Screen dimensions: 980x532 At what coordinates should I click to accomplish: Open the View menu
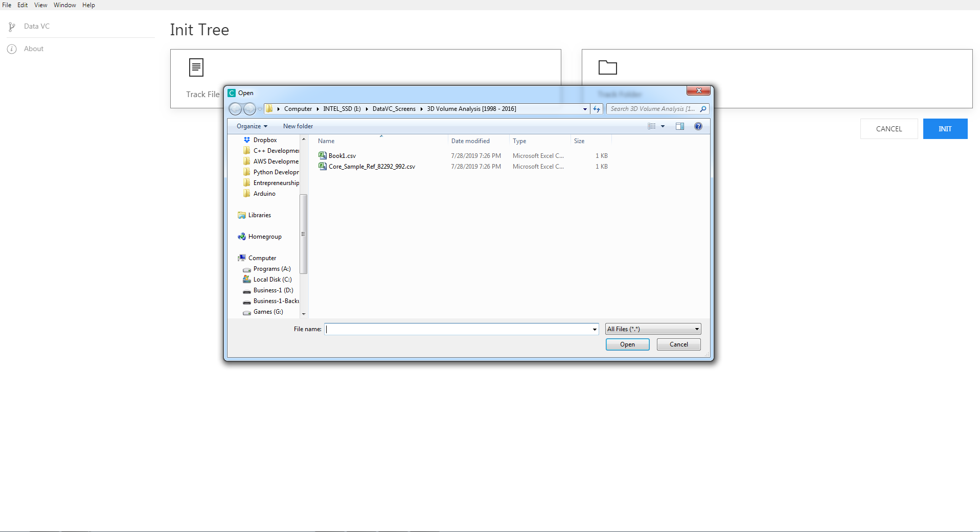[x=41, y=5]
